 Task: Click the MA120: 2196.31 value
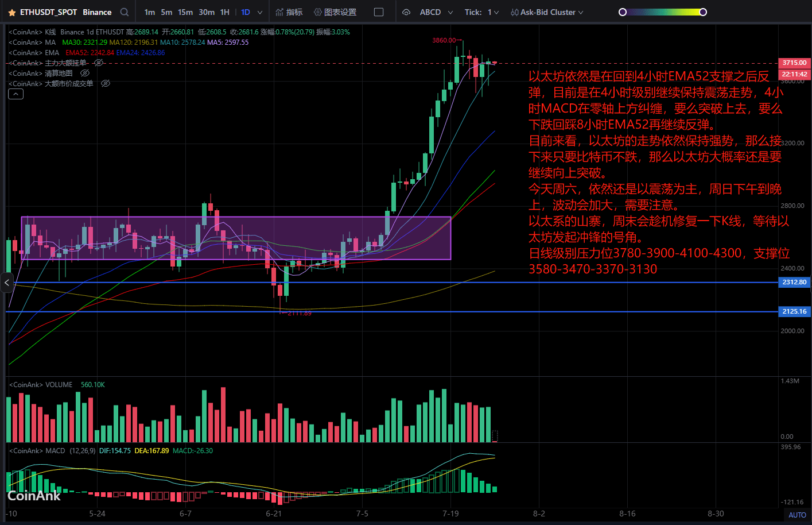[133, 43]
